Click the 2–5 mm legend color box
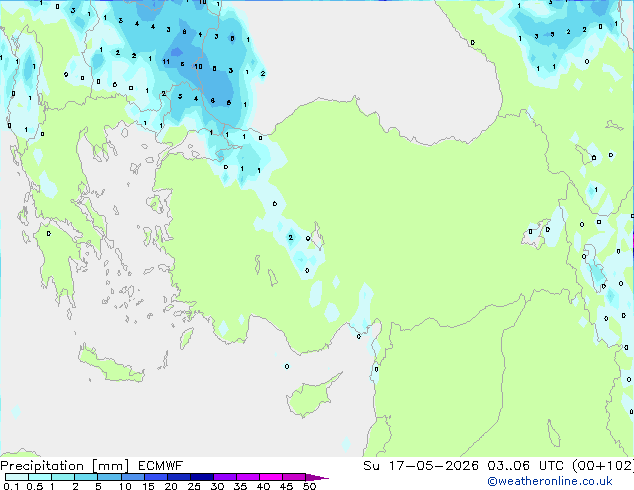 tap(86, 477)
